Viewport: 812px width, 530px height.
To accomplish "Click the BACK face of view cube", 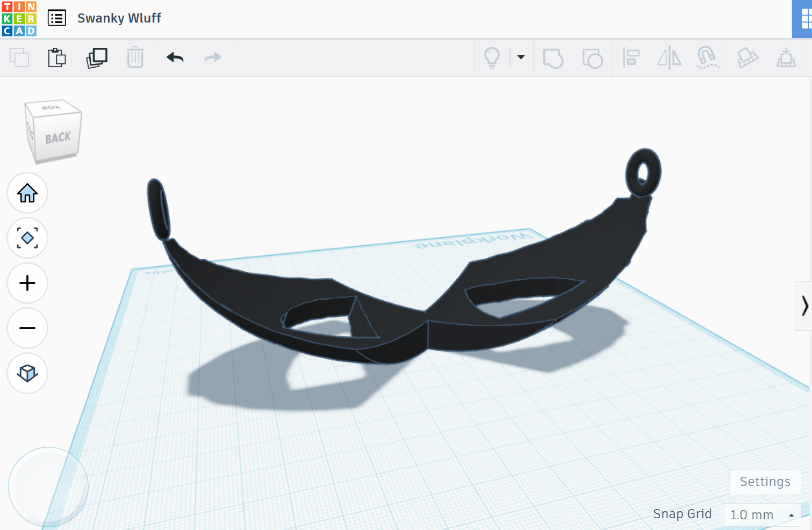I will [x=58, y=137].
